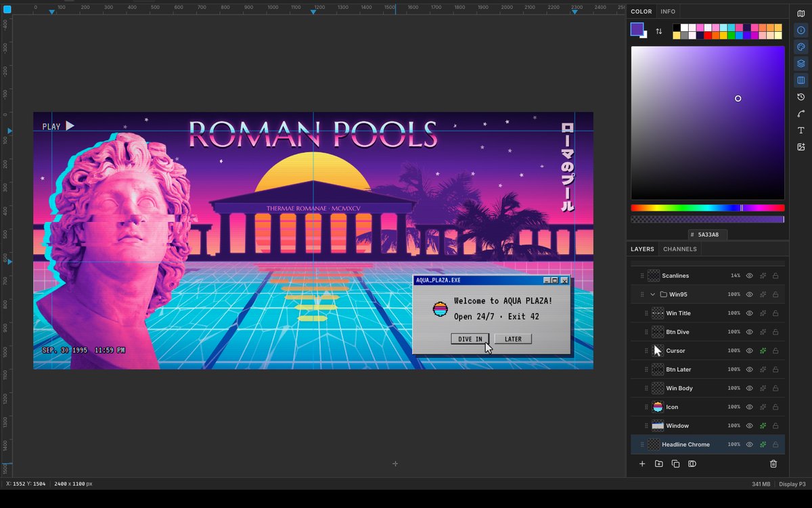Click the 341 MB memory status
The height and width of the screenshot is (508, 812).
(x=761, y=484)
